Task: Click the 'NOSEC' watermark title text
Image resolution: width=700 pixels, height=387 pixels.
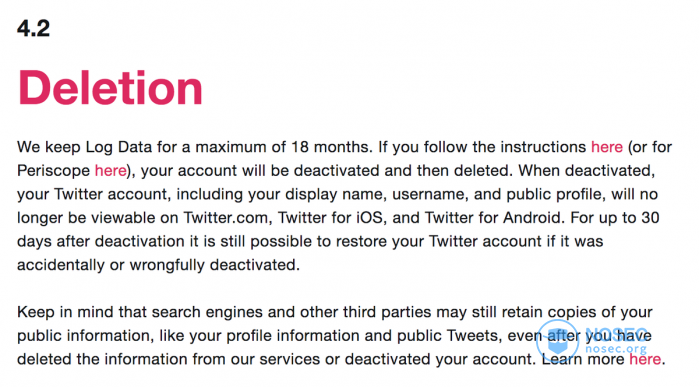Action: coord(616,333)
